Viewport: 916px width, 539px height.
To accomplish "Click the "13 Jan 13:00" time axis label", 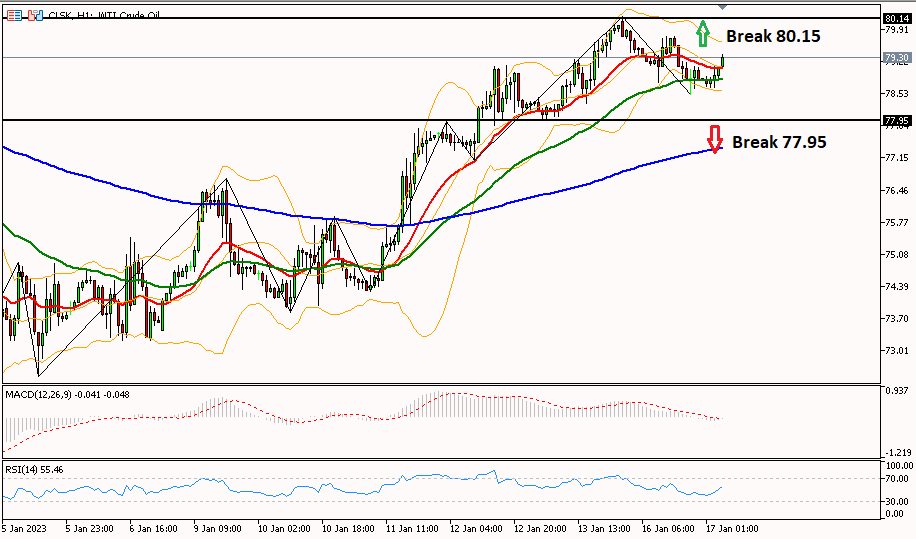I will 605,527.
